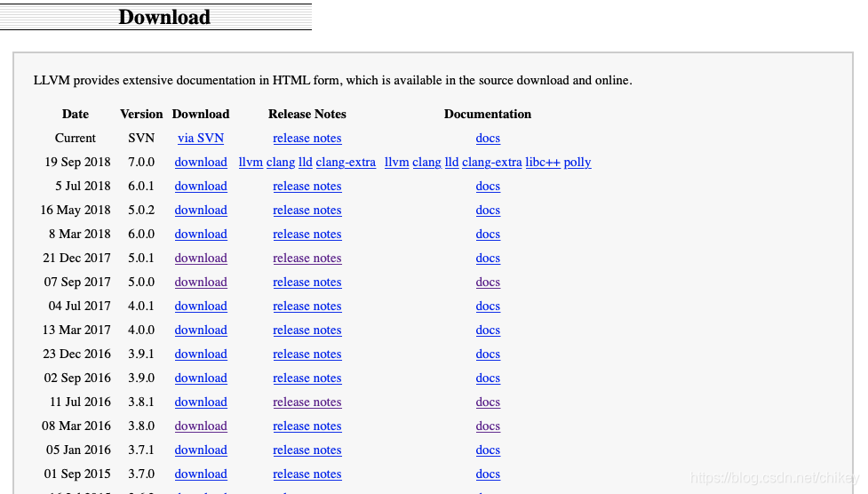Image resolution: width=868 pixels, height=494 pixels.
Task: Open release notes for the Current SVN row
Action: tap(307, 138)
